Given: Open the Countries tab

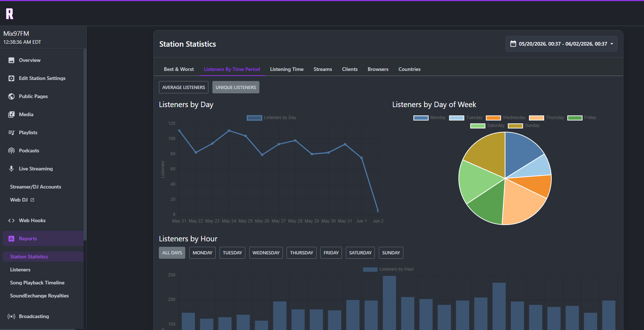Looking at the screenshot, I should (x=410, y=69).
